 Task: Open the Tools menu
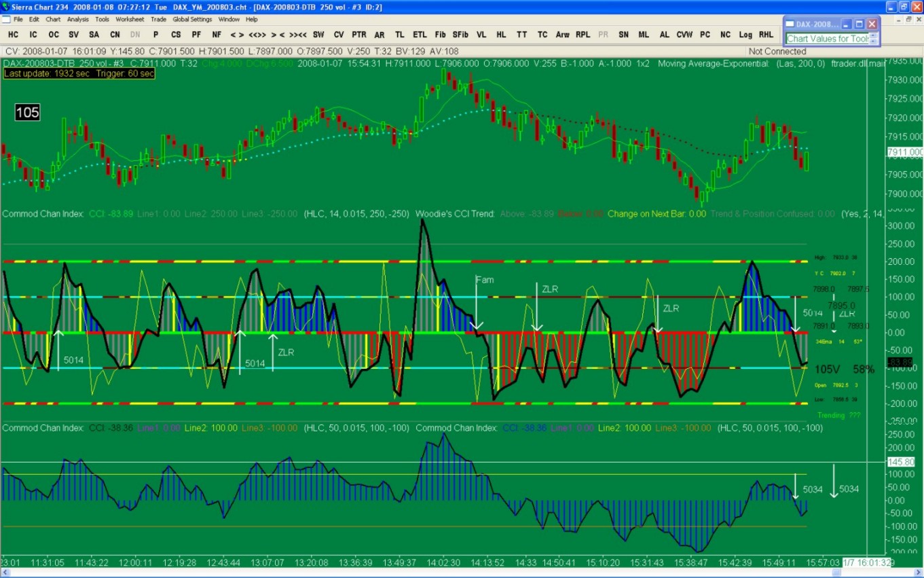tap(103, 20)
